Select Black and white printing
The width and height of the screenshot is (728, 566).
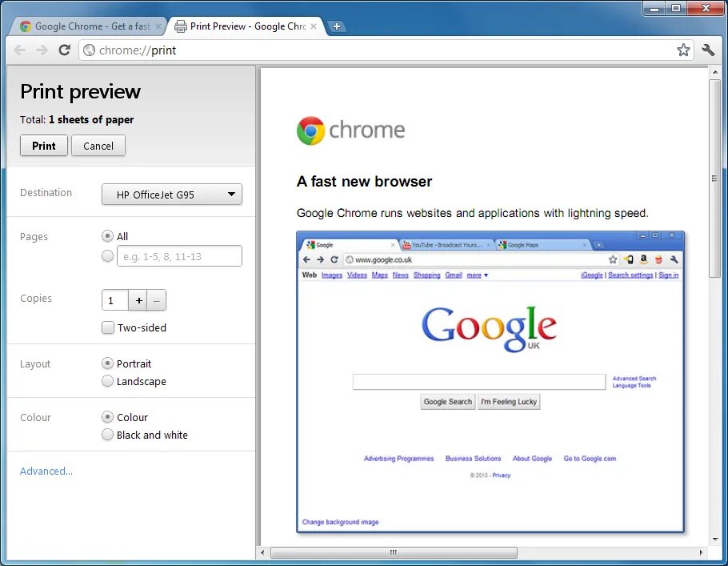[107, 435]
